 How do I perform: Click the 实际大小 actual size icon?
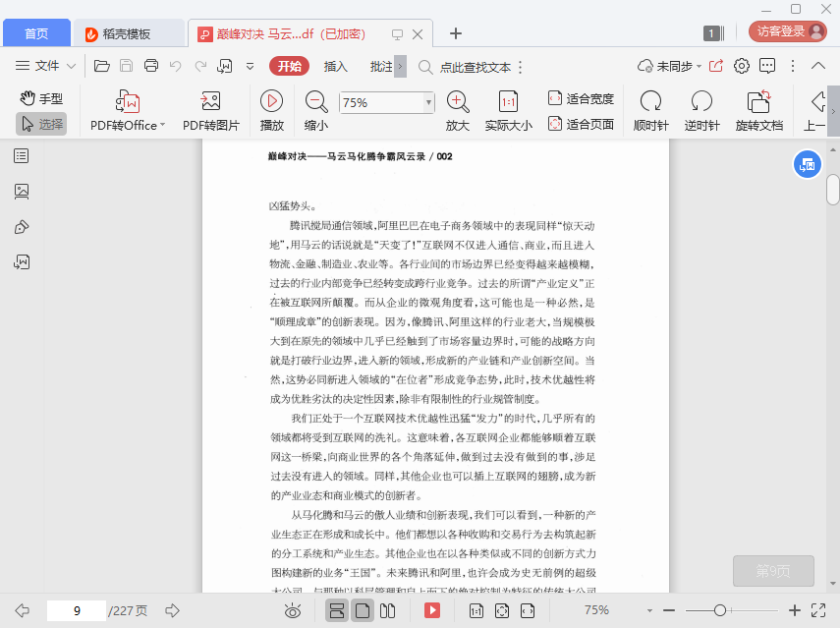[508, 101]
